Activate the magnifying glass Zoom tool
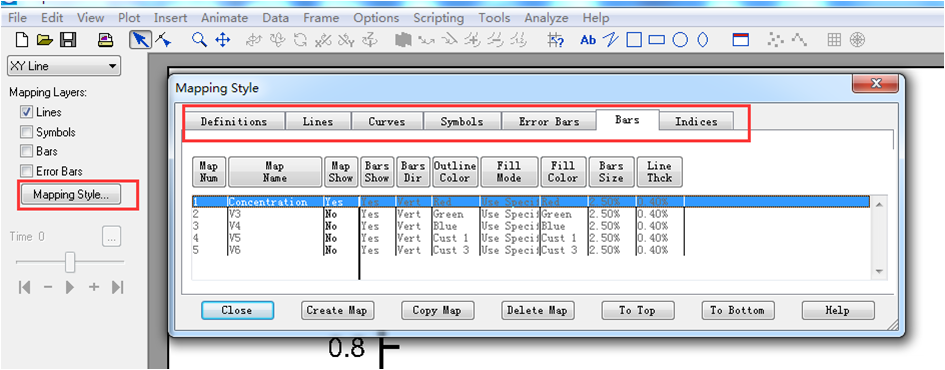945x370 pixels. tap(199, 40)
